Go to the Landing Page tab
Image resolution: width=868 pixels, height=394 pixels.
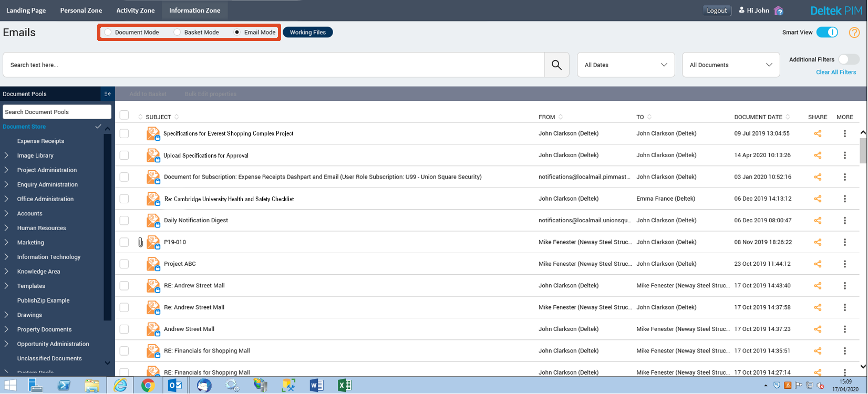(26, 11)
